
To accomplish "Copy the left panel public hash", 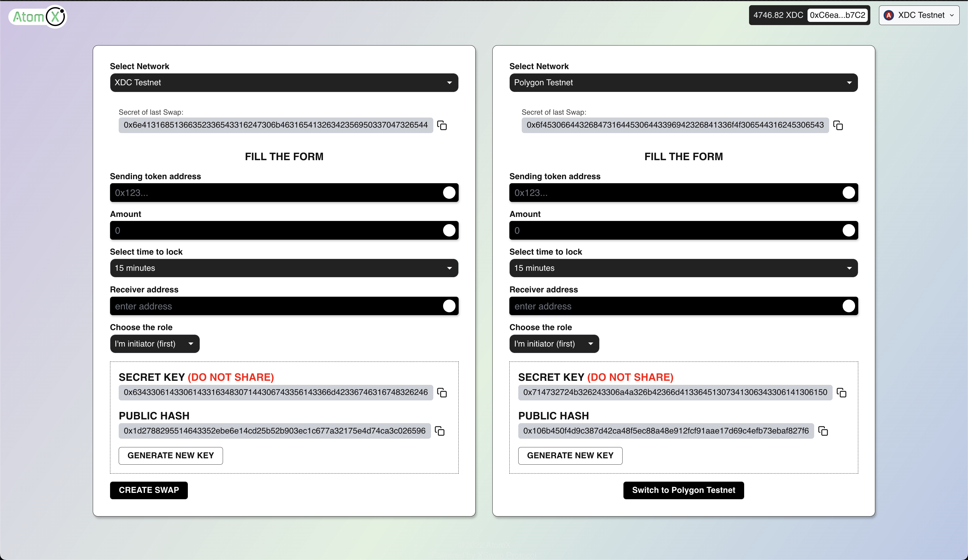I will [439, 431].
